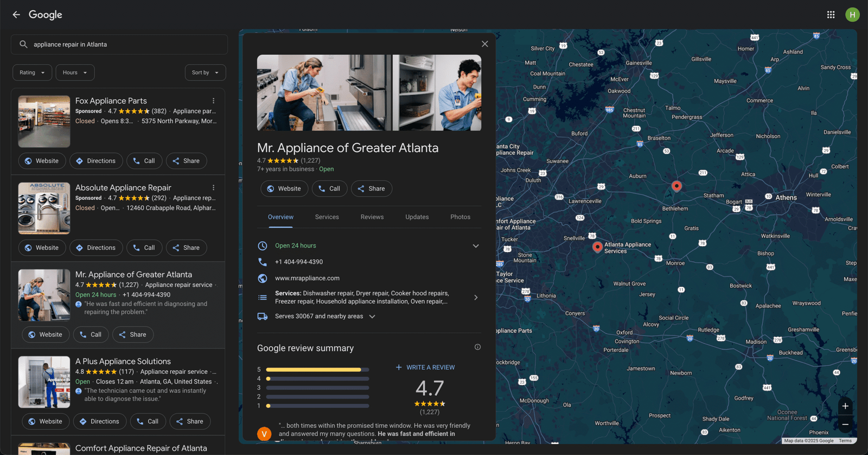868x455 pixels.
Task: Expand Serves 30067 and nearby areas
Action: coord(372,317)
